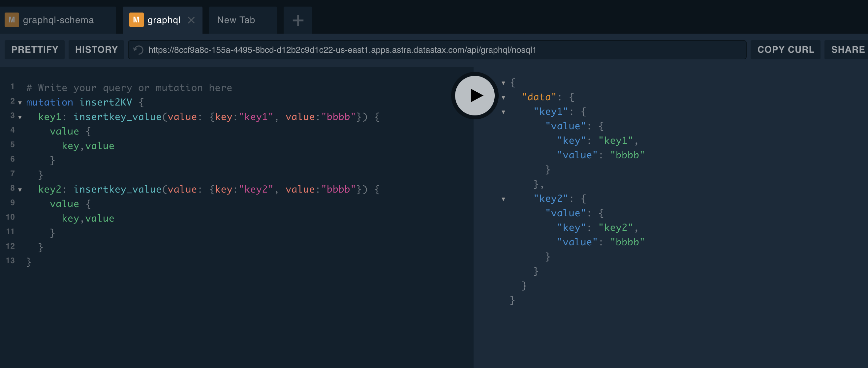868x368 pixels.
Task: Click the orange M badge on graphql-schema tab
Action: (x=12, y=20)
